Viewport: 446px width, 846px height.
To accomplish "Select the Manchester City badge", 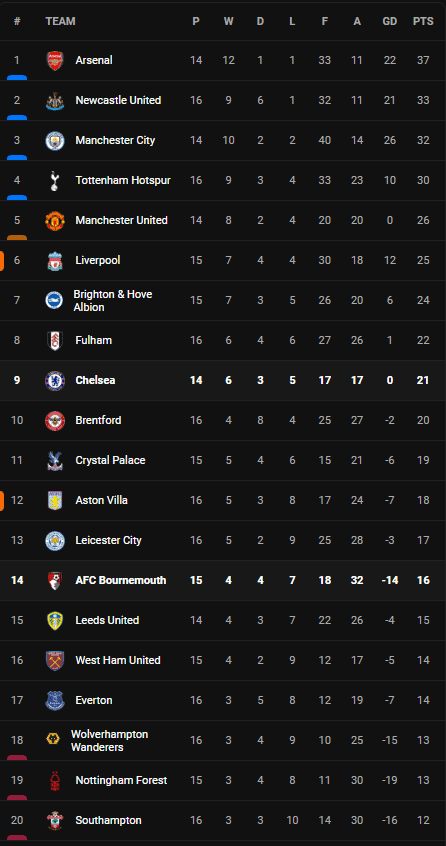I will click(x=54, y=140).
